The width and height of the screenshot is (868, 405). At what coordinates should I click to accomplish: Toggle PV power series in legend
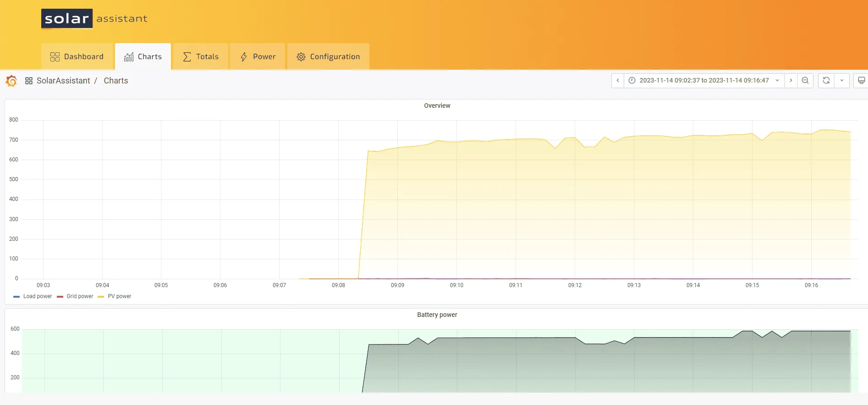point(119,296)
